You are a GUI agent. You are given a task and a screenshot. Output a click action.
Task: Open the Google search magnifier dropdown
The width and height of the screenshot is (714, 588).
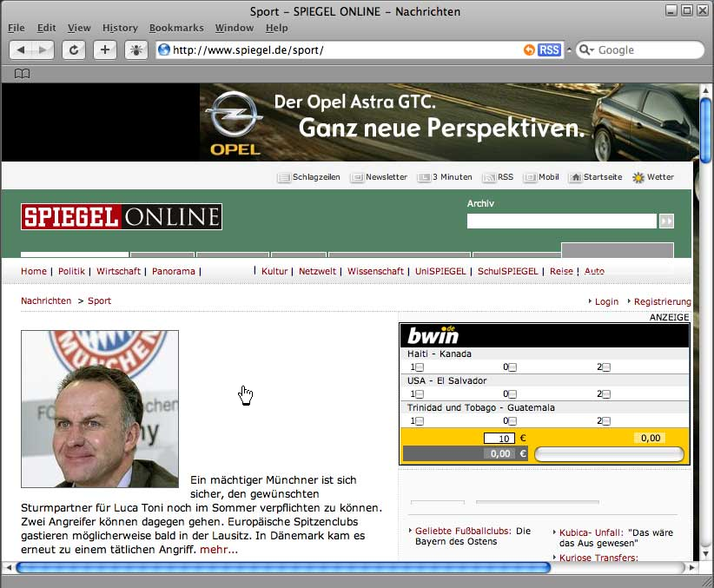[x=586, y=50]
